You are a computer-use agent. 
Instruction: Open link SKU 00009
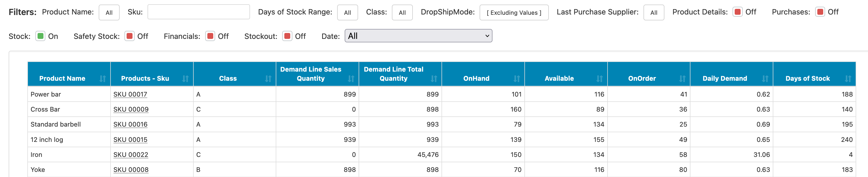coord(131,109)
